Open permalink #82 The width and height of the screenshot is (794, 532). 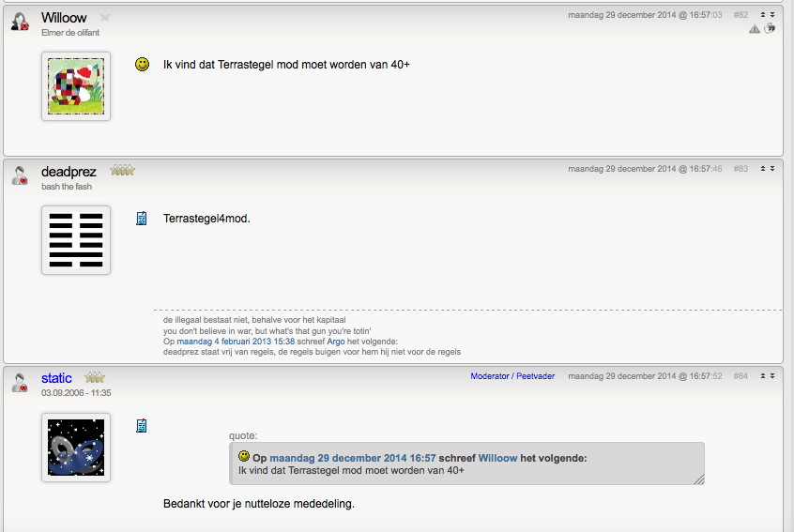(x=741, y=15)
